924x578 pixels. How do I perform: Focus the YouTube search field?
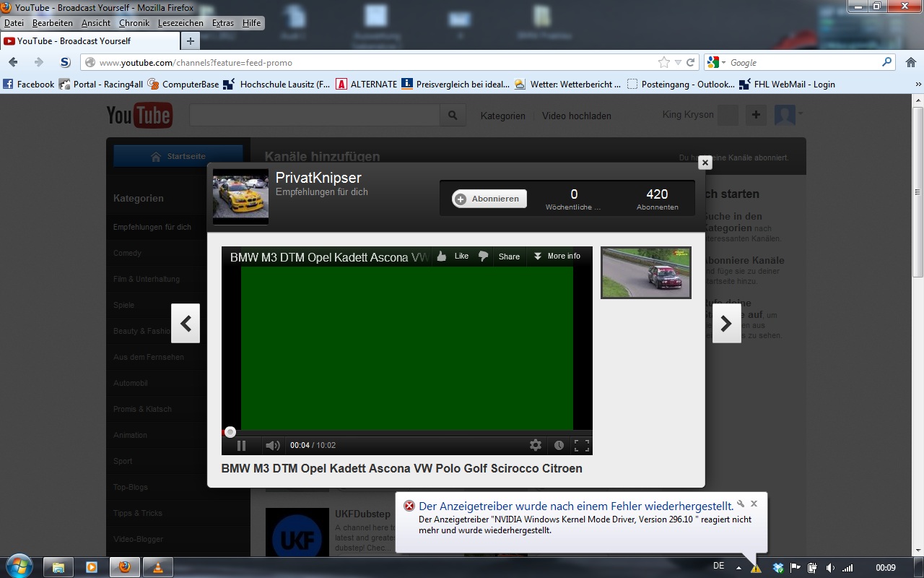[x=315, y=115]
